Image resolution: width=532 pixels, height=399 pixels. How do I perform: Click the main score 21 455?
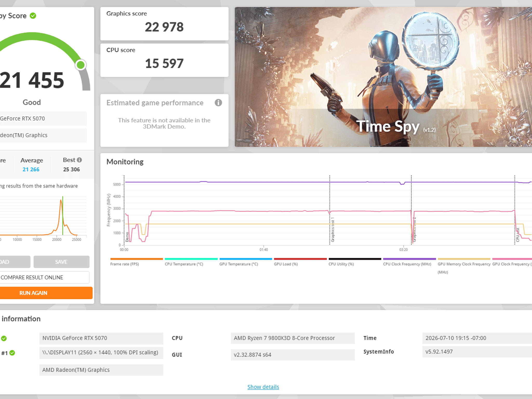click(x=32, y=80)
